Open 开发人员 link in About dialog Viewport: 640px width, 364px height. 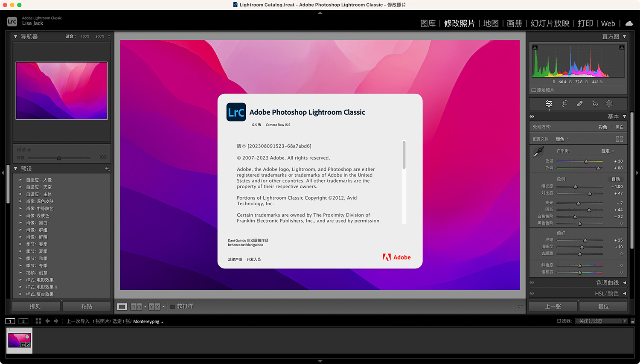click(x=253, y=259)
